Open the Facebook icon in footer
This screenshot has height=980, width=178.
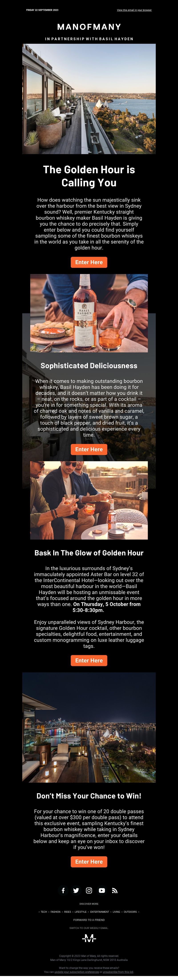(63, 890)
